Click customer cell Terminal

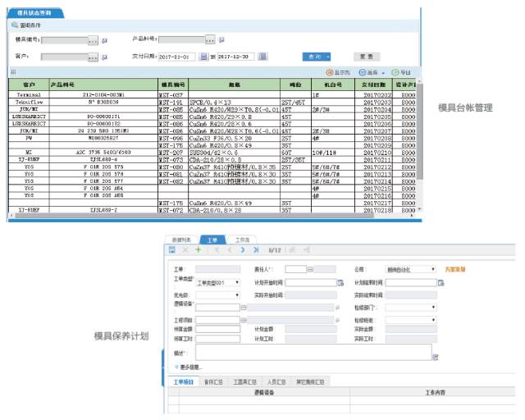[30, 95]
